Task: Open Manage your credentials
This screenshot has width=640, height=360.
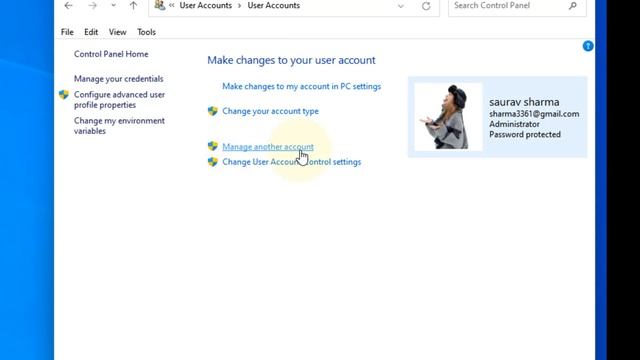Action: [x=118, y=79]
